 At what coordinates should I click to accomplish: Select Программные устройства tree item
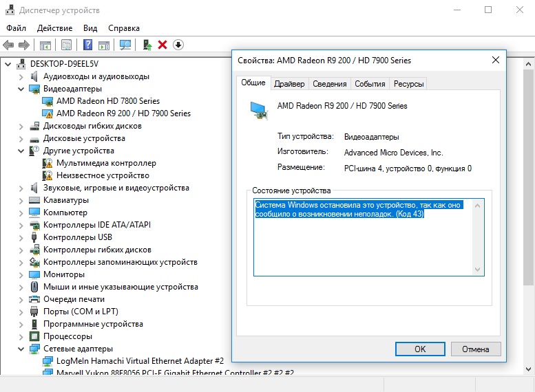point(93,324)
